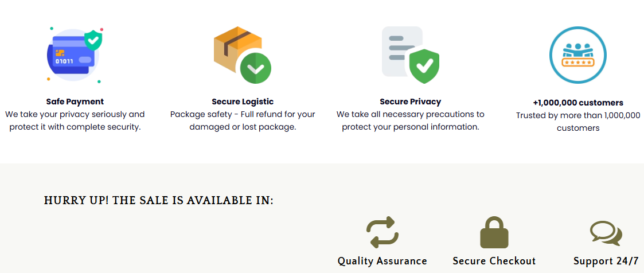This screenshot has width=644, height=273.
Task: Click the 'Hurry up! The sale is available in' heading
Action: pos(159,200)
